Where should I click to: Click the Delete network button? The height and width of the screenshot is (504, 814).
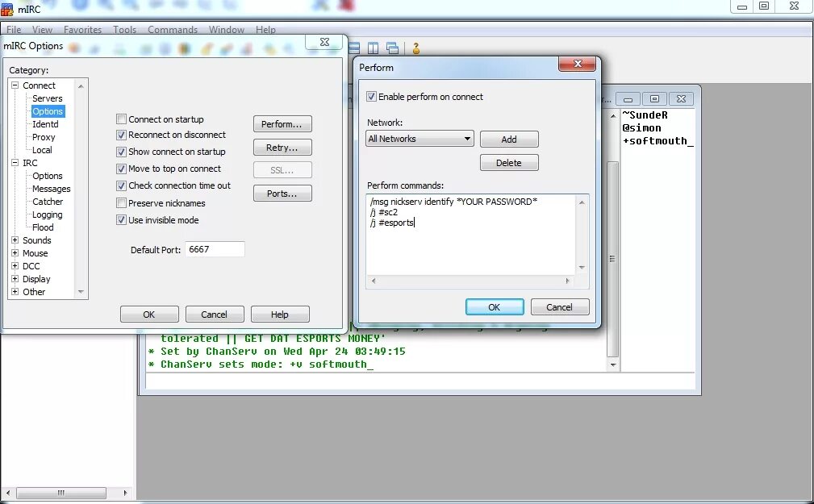click(509, 162)
